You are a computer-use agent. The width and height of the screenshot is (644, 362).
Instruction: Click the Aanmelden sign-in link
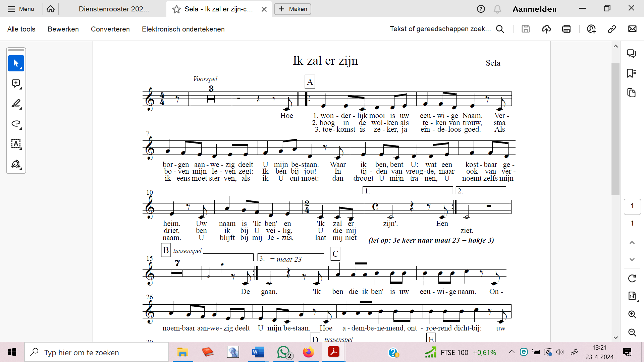535,9
